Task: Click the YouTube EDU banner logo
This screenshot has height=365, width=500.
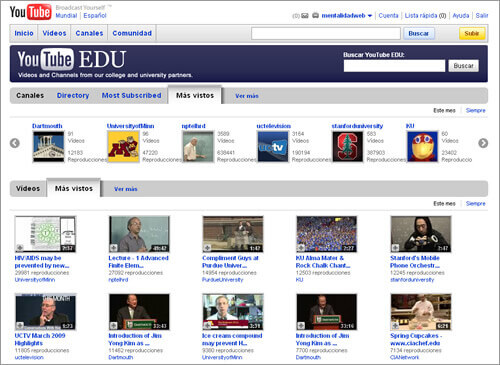Action: 72,59
